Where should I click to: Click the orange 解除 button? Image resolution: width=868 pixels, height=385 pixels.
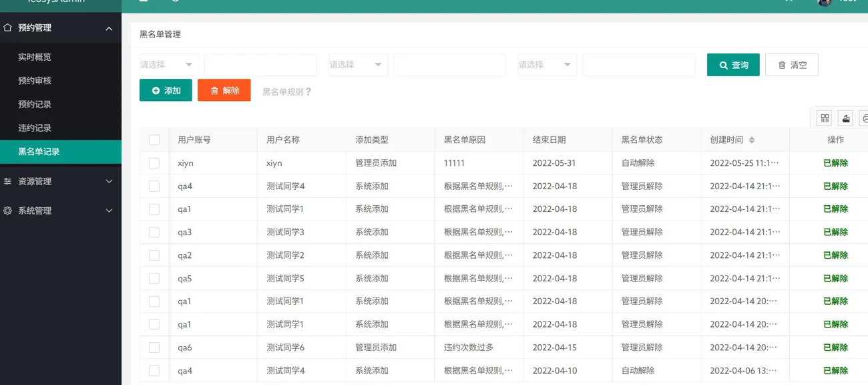pyautogui.click(x=224, y=90)
